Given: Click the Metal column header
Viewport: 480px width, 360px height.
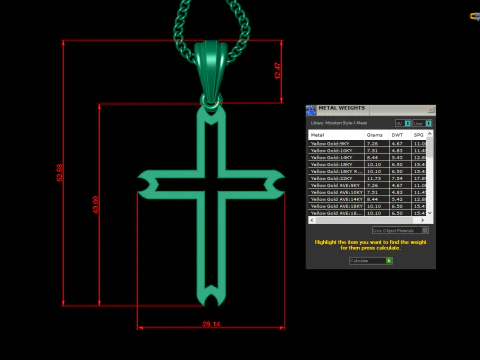Looking at the screenshot, I should coord(336,135).
